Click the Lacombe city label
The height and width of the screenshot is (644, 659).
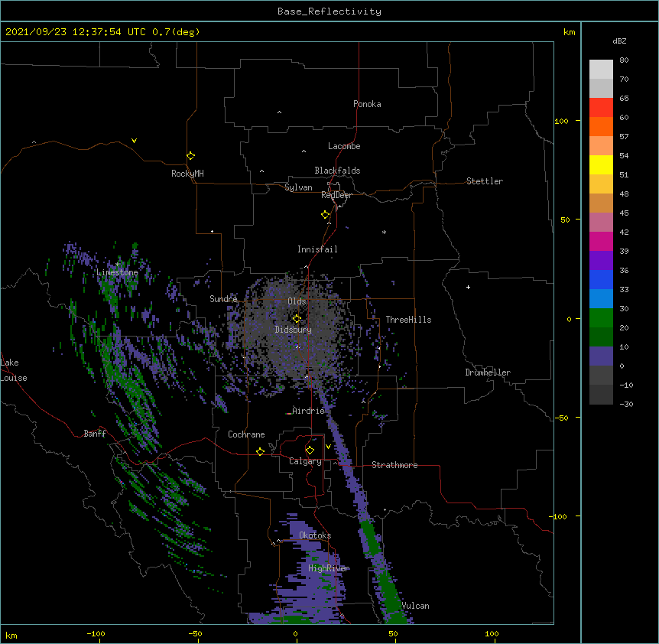click(x=344, y=146)
